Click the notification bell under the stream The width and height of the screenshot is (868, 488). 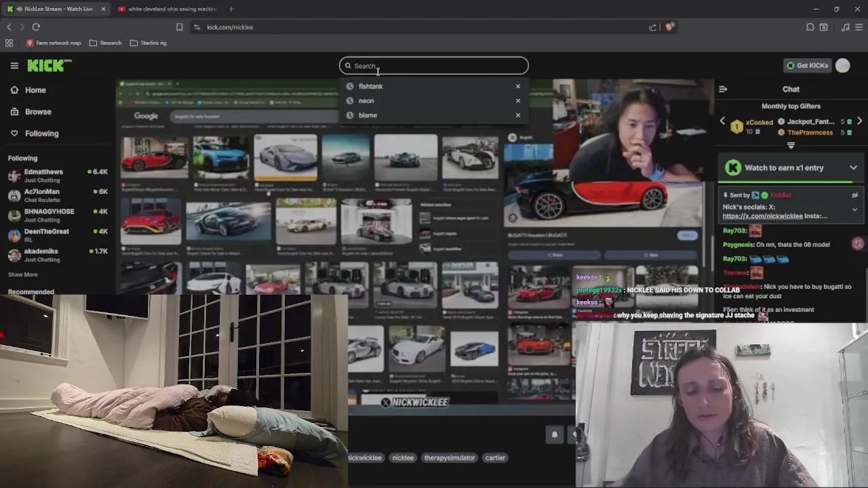(x=554, y=435)
